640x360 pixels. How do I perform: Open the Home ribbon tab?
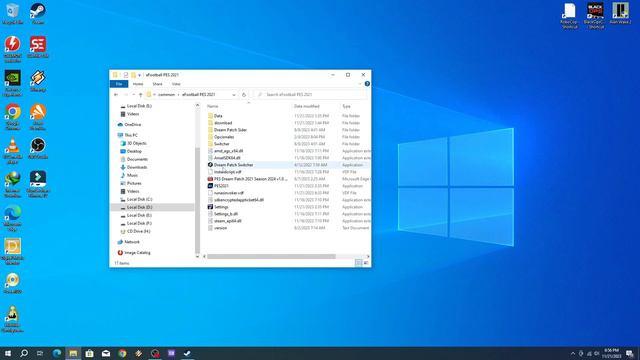tap(138, 84)
